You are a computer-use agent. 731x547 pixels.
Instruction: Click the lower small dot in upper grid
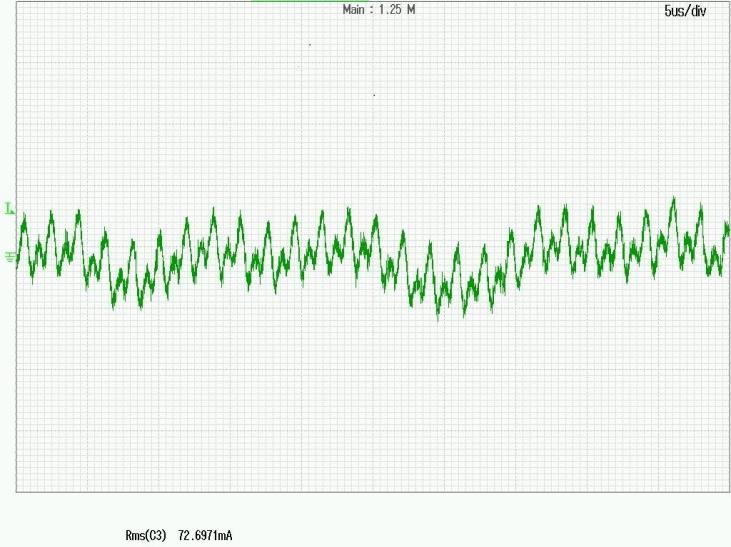pos(374,95)
